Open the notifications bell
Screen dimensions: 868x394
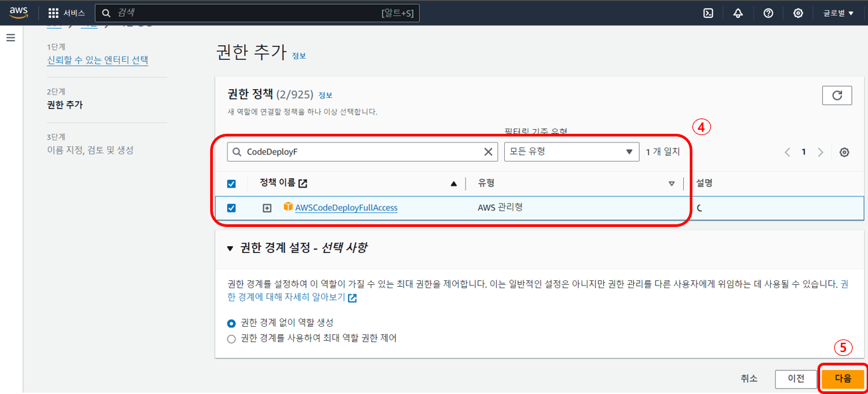pos(738,13)
